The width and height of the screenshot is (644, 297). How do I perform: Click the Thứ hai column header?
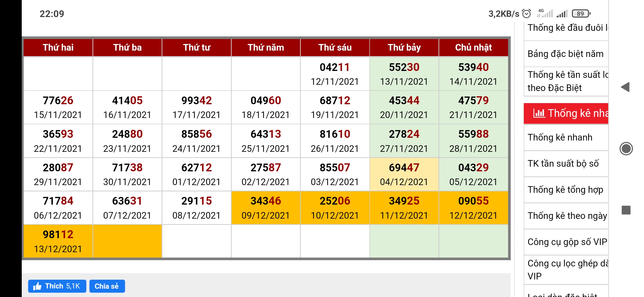58,47
